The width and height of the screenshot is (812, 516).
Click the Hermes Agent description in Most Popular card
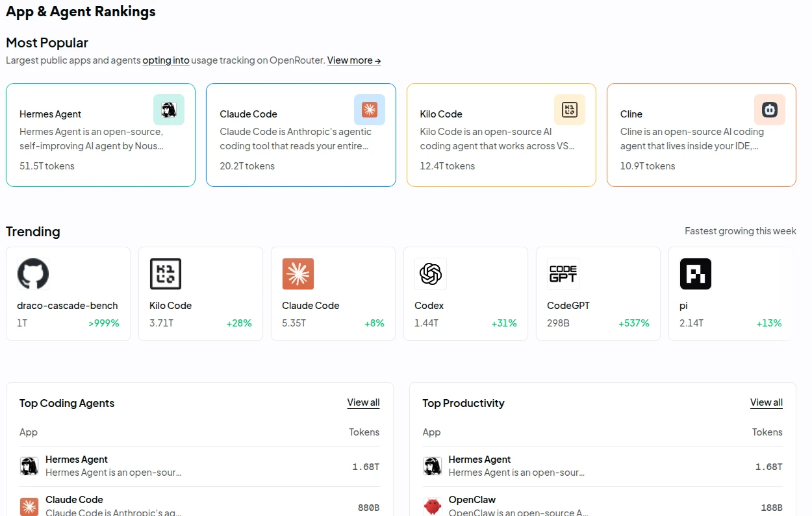pyautogui.click(x=92, y=139)
